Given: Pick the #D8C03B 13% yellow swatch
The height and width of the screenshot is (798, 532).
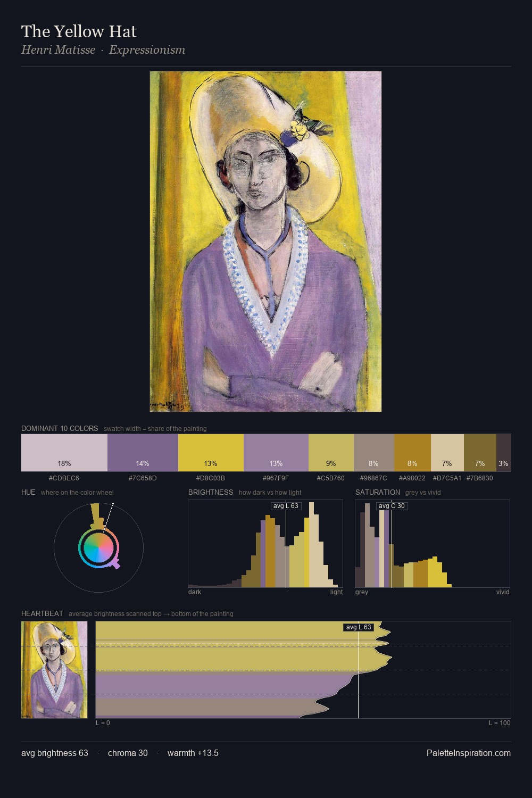Looking at the screenshot, I should pyautogui.click(x=211, y=453).
